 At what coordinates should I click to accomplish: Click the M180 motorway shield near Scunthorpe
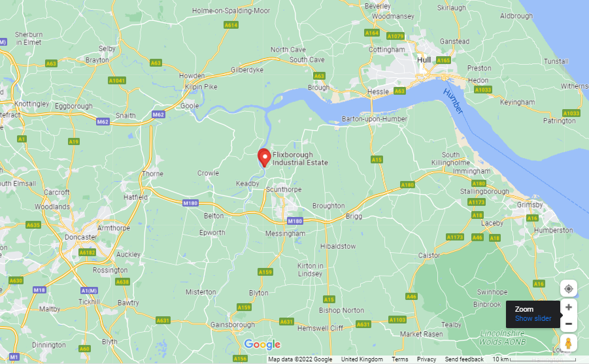(295, 221)
